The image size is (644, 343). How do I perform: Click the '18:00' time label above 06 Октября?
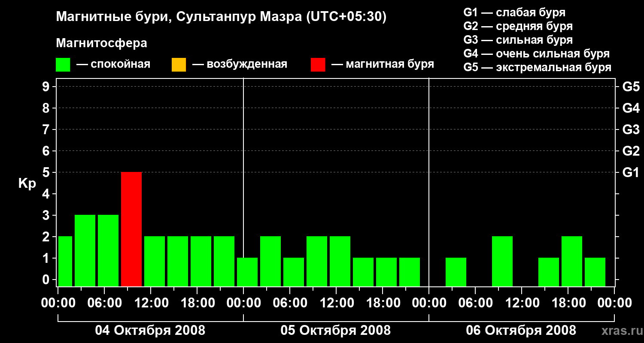tap(568, 303)
